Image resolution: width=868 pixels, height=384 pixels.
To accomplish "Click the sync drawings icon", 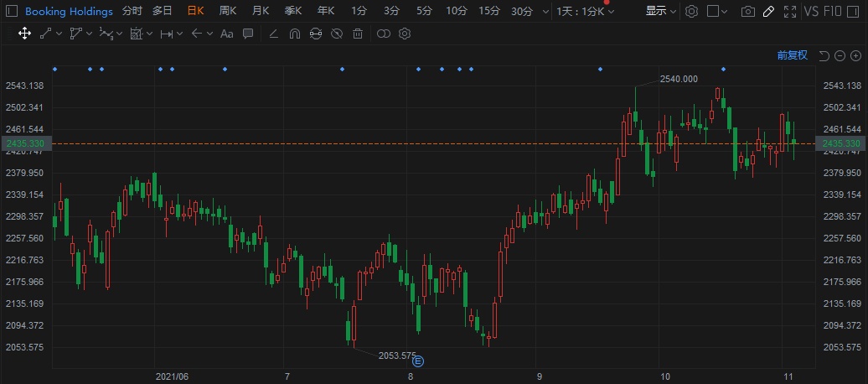I will [x=316, y=34].
